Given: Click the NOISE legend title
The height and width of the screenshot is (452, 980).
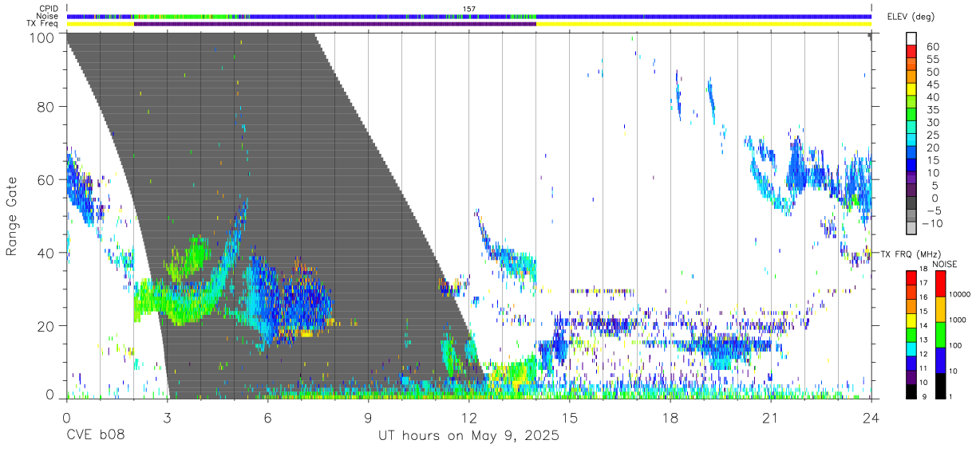Looking at the screenshot, I should (x=944, y=264).
